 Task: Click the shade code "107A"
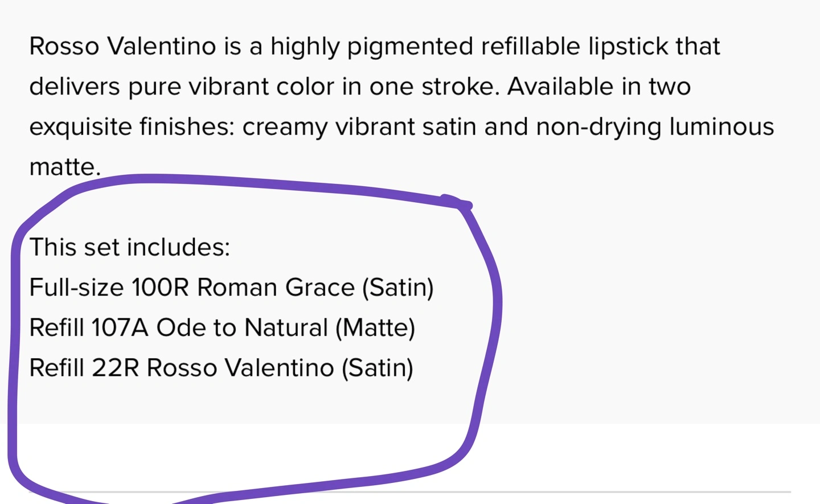[x=120, y=328]
